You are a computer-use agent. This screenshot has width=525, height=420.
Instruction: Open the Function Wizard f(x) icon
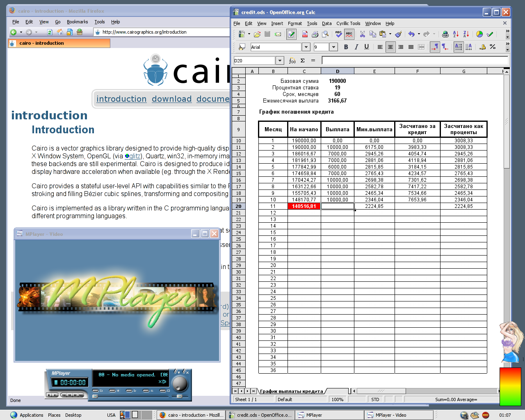[292, 60]
